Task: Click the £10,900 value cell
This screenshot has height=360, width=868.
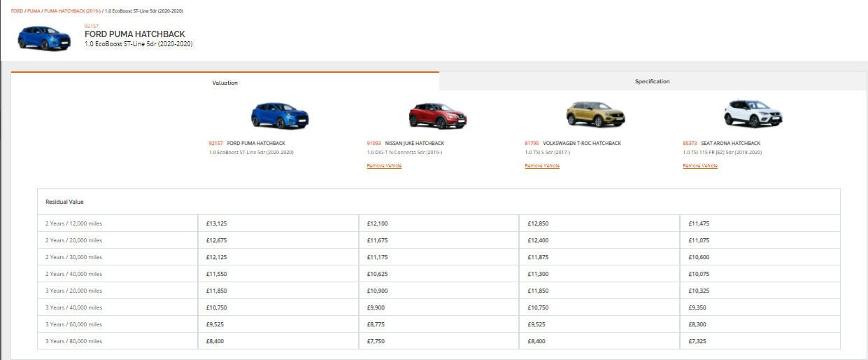Action: click(x=439, y=291)
